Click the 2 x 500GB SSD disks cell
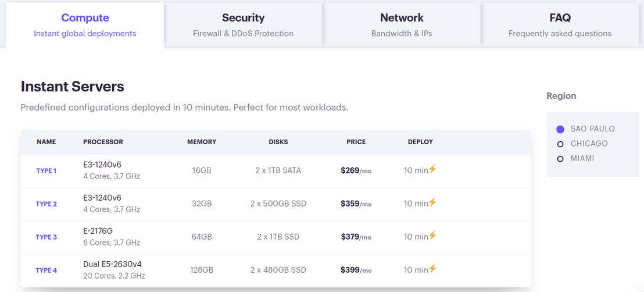Viewport: 644px width, 292px height. click(278, 204)
